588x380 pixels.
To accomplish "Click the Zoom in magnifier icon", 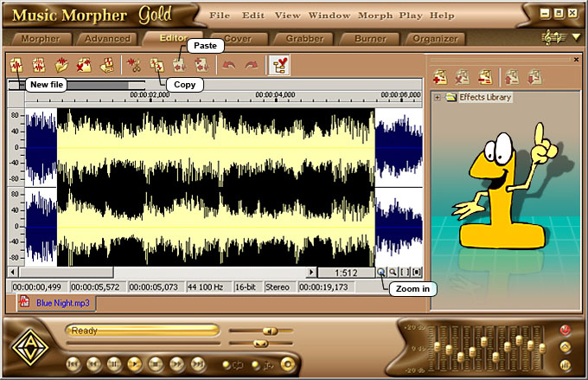I will point(381,272).
